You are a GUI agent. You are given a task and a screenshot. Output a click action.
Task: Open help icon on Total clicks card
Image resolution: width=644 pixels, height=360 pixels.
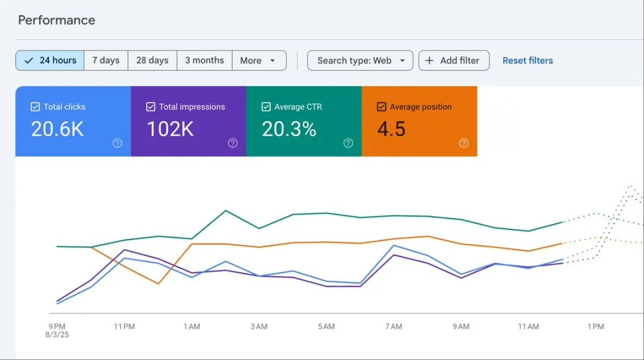click(x=117, y=143)
